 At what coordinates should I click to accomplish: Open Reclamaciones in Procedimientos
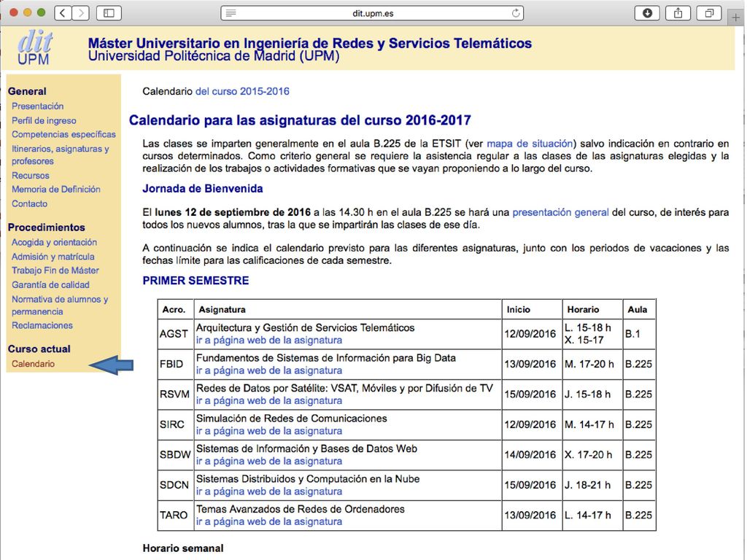pos(42,326)
